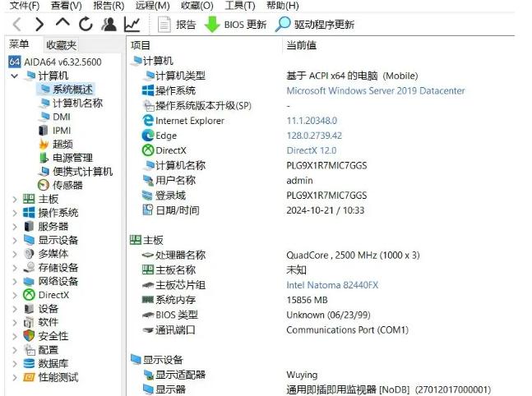Image resolution: width=532 pixels, height=396 pixels.
Task: Expand the DirectX tree node
Action: [x=15, y=295]
